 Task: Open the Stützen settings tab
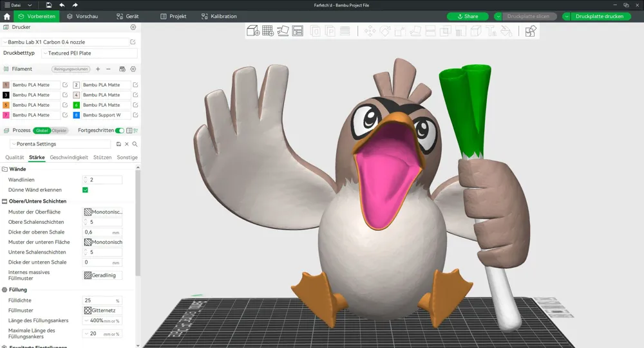click(102, 157)
